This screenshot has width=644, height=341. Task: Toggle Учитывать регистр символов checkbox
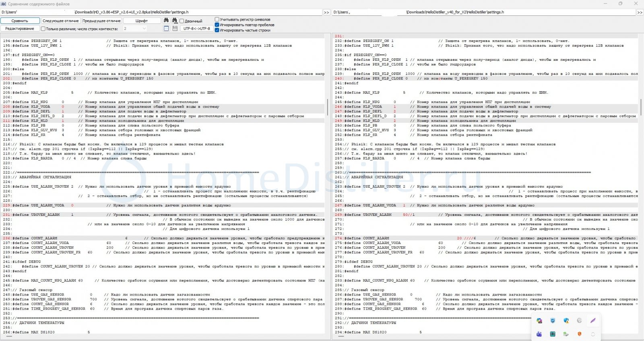[217, 19]
